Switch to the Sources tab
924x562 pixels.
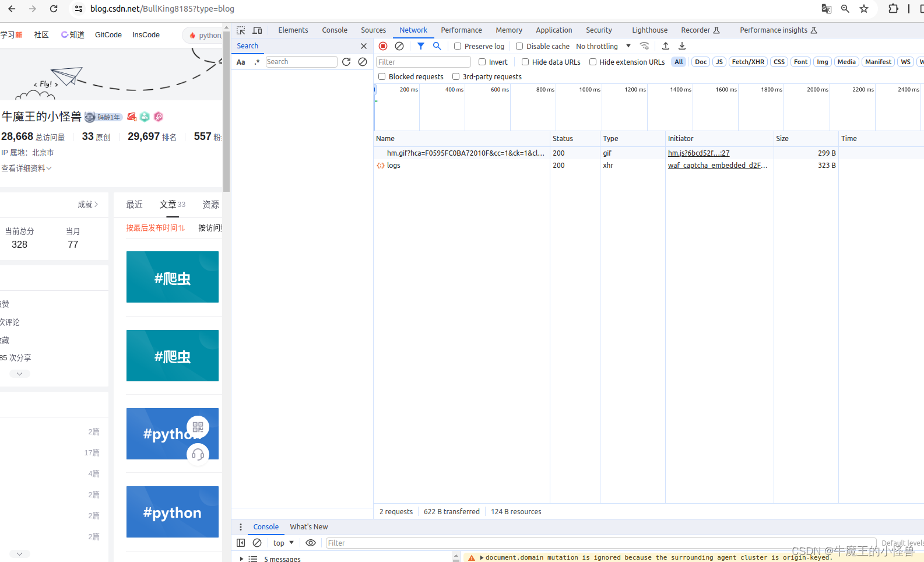point(373,30)
